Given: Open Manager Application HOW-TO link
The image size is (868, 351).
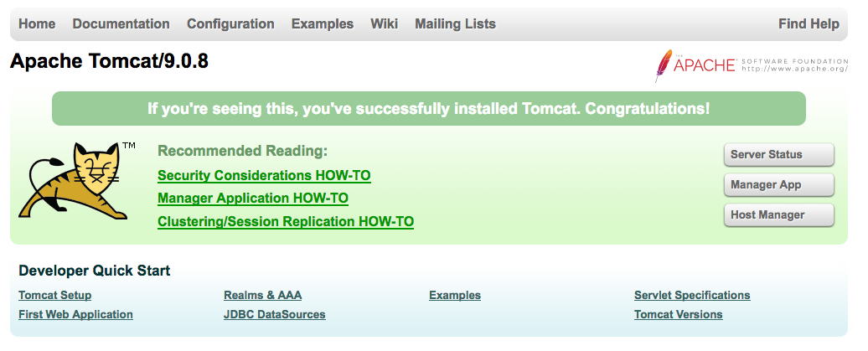Looking at the screenshot, I should coord(253,199).
